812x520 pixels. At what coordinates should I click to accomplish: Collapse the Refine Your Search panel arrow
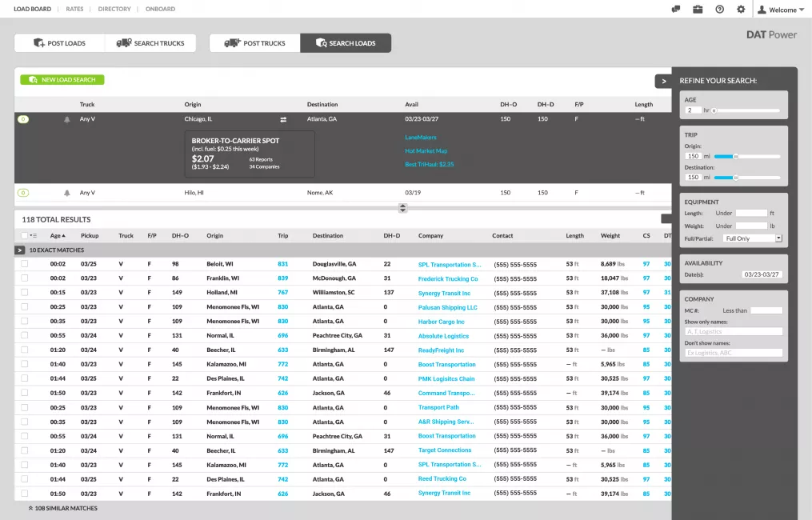[663, 81]
